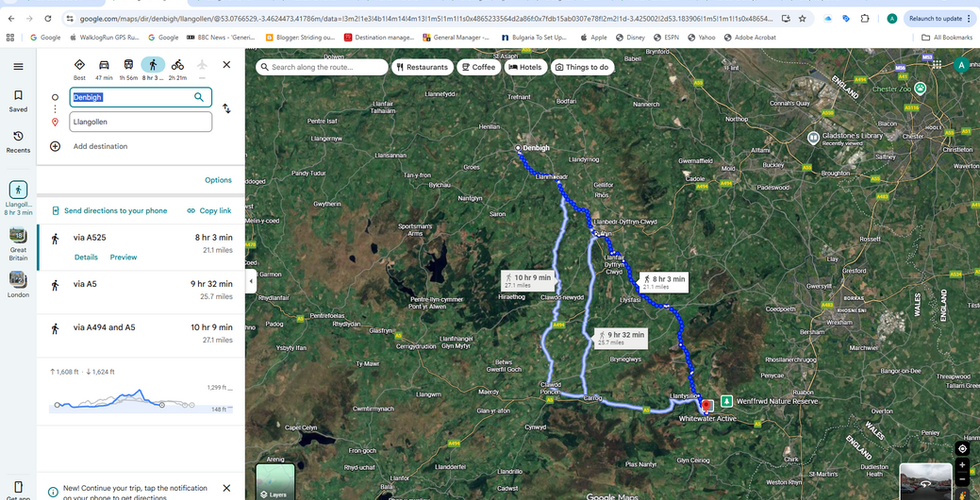
Task: Open the ESPN bookmark
Action: (x=666, y=38)
